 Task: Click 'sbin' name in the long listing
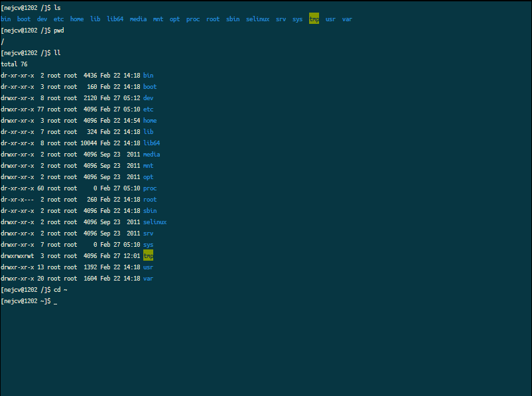[x=150, y=211]
